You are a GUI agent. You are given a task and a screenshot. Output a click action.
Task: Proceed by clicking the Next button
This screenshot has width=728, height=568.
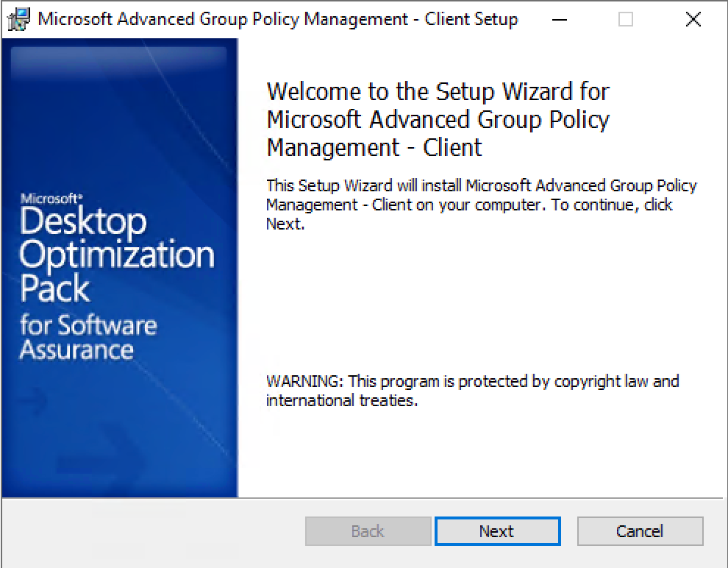click(497, 531)
